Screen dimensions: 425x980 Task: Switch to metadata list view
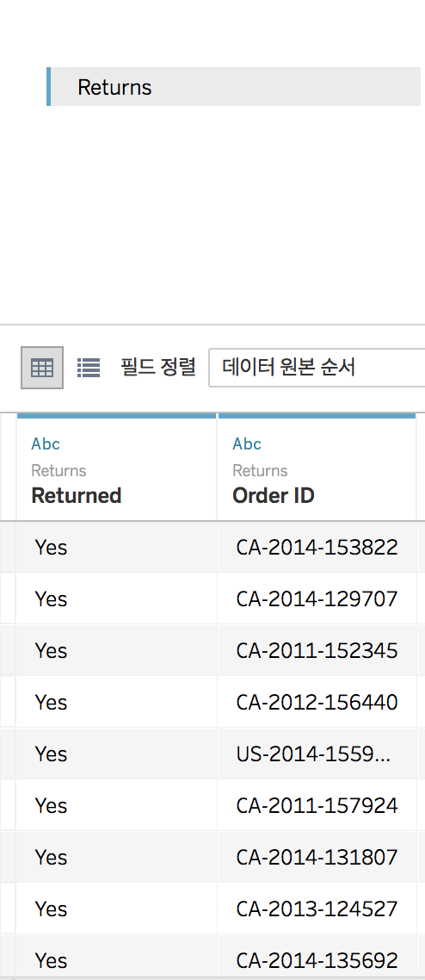89,368
